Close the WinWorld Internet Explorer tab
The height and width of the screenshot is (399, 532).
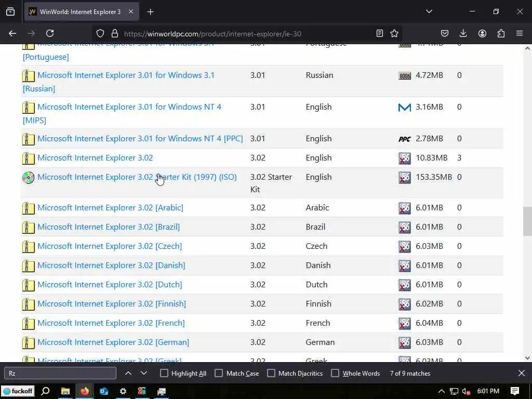131,12
